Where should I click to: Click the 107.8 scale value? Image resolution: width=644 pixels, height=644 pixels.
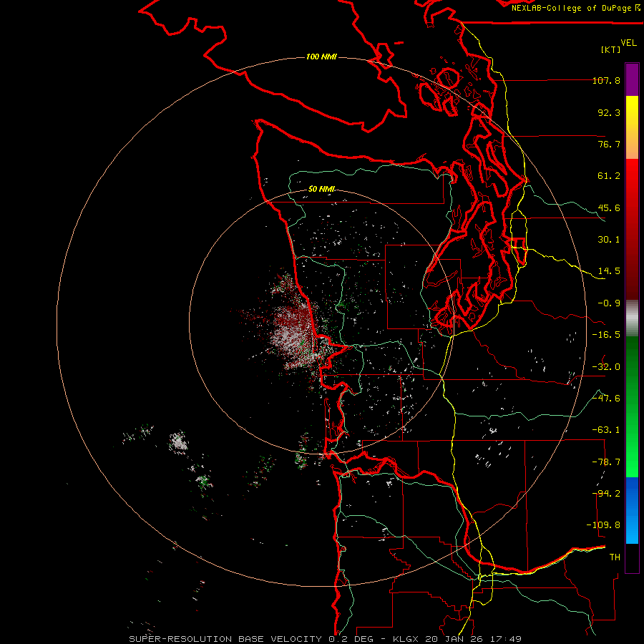(606, 80)
